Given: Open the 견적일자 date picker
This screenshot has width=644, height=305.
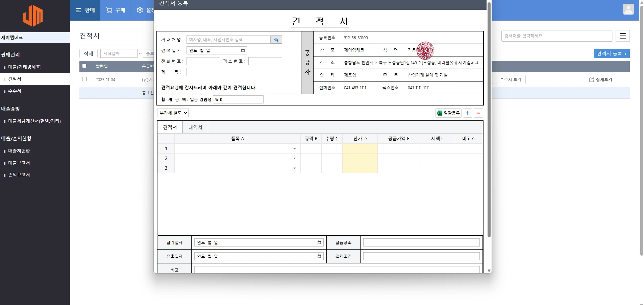Looking at the screenshot, I should [242, 50].
